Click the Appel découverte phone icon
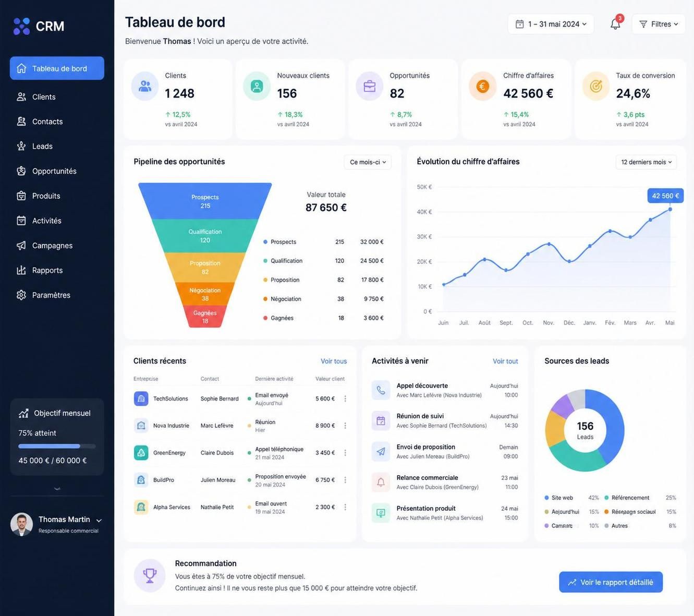This screenshot has height=616, width=694. point(381,390)
